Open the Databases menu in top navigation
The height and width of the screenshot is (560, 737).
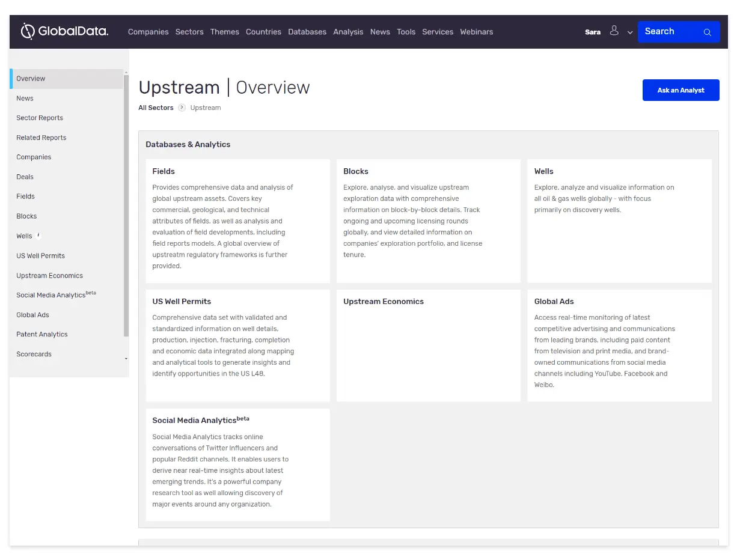coord(307,32)
